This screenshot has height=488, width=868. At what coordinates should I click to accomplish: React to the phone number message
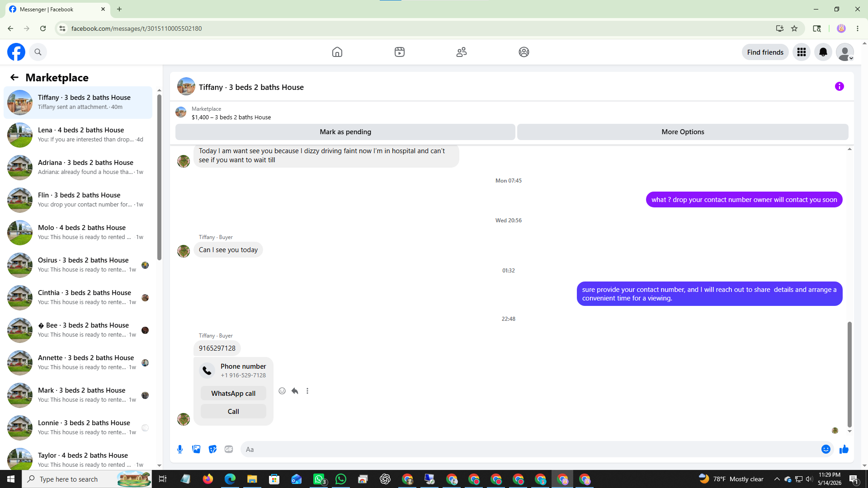point(282,391)
